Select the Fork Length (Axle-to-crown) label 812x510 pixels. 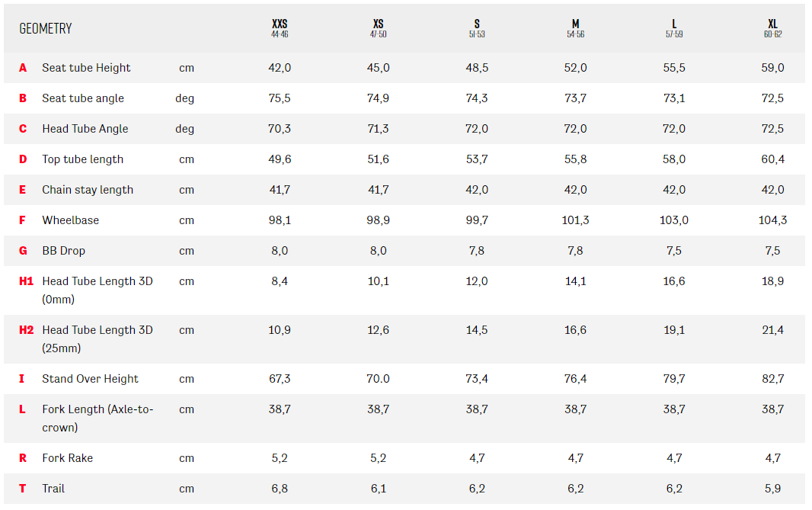(x=98, y=418)
